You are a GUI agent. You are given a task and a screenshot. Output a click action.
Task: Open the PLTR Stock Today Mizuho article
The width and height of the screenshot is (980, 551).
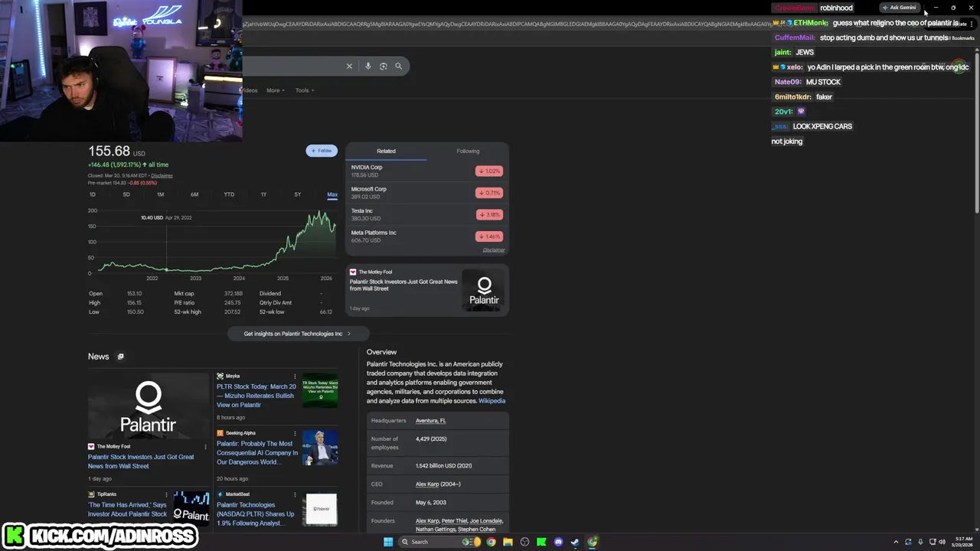[256, 396]
